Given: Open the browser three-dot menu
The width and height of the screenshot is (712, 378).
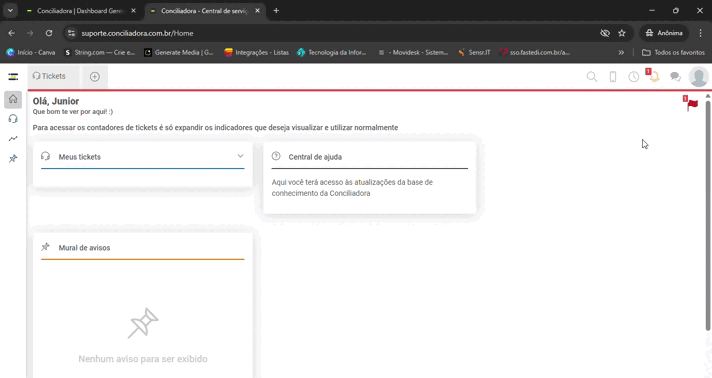Looking at the screenshot, I should [x=700, y=33].
